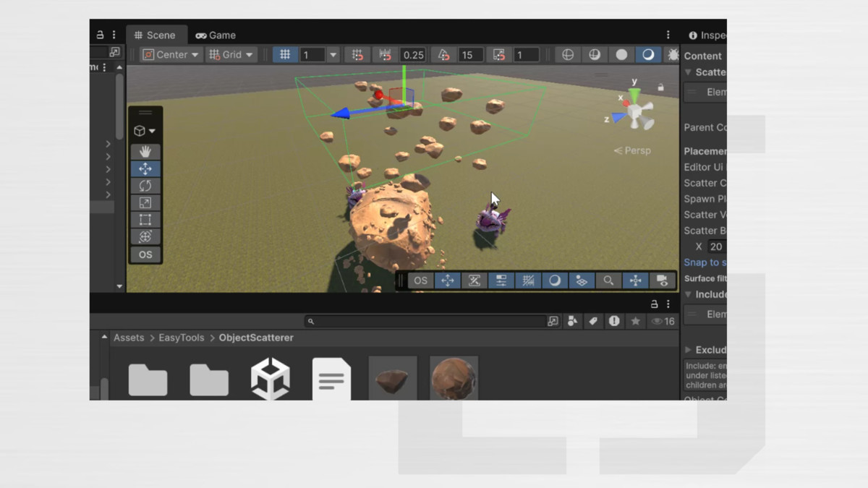The image size is (868, 488).
Task: Open the debug draw mode bug icon
Action: click(673, 55)
